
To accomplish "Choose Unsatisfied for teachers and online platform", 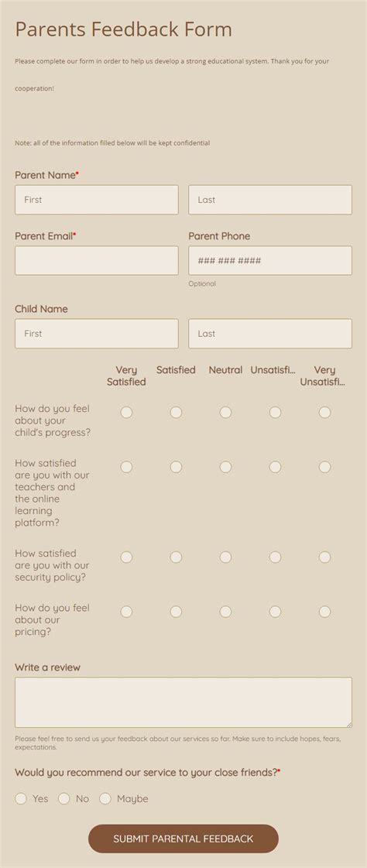I will [275, 467].
